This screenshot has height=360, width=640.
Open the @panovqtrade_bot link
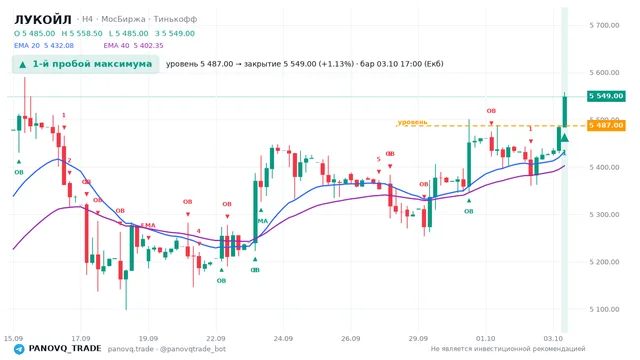click(193, 349)
